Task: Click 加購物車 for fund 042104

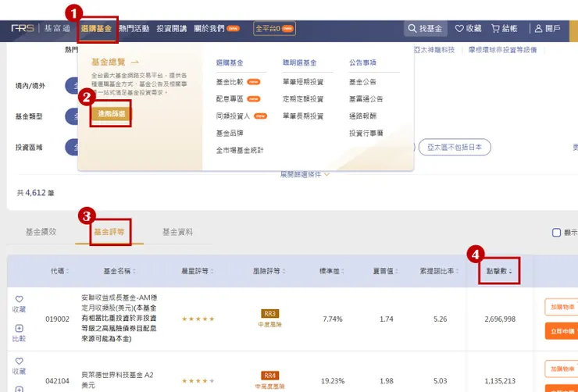Action: point(562,369)
